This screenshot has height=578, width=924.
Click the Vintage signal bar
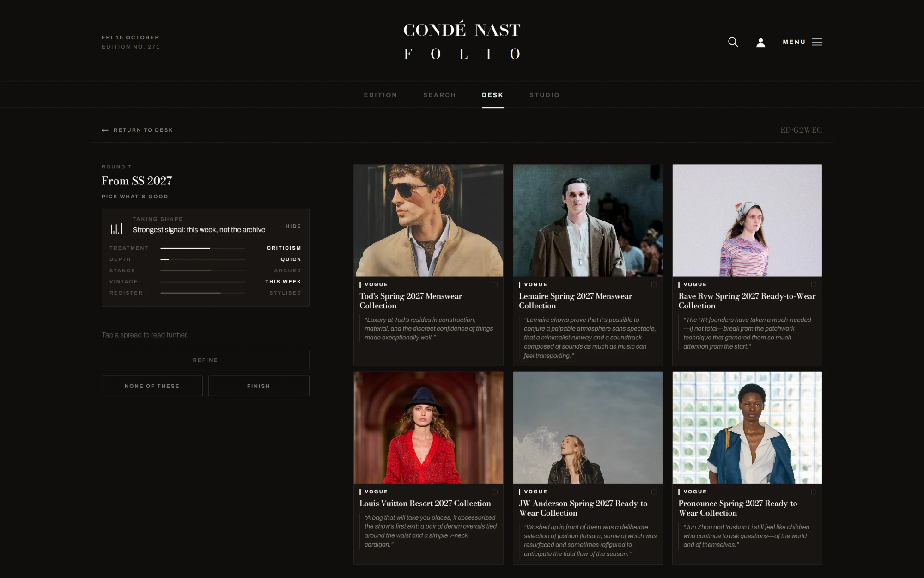tap(202, 282)
